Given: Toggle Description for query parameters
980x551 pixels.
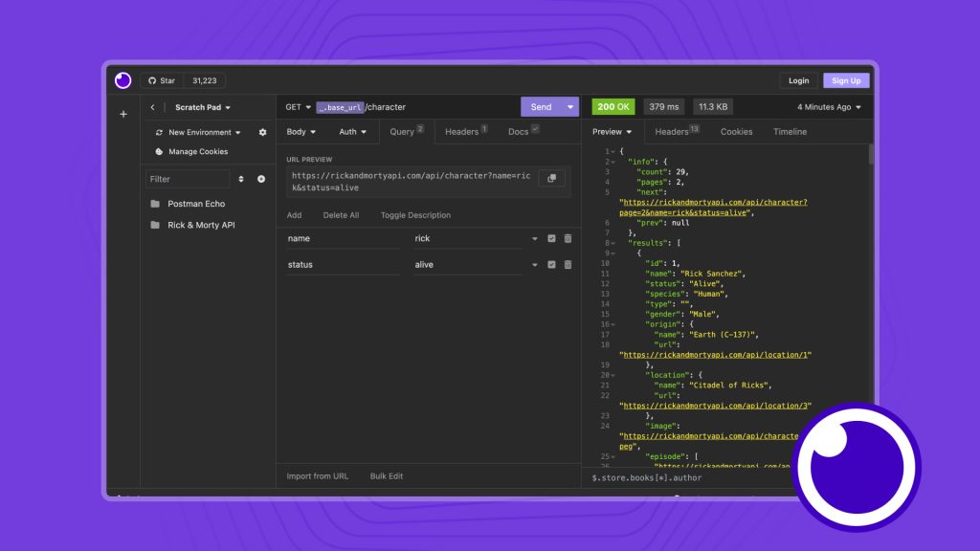Looking at the screenshot, I should (415, 215).
